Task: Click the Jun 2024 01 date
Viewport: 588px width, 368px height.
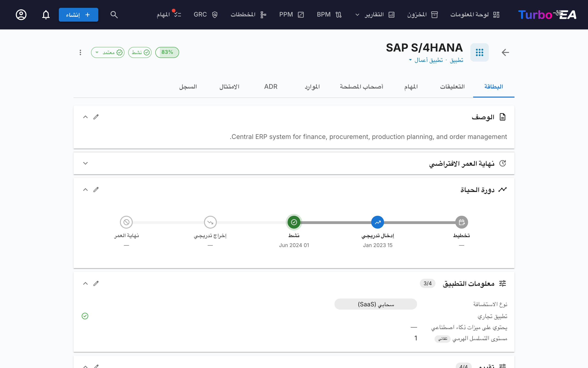Action: [294, 245]
